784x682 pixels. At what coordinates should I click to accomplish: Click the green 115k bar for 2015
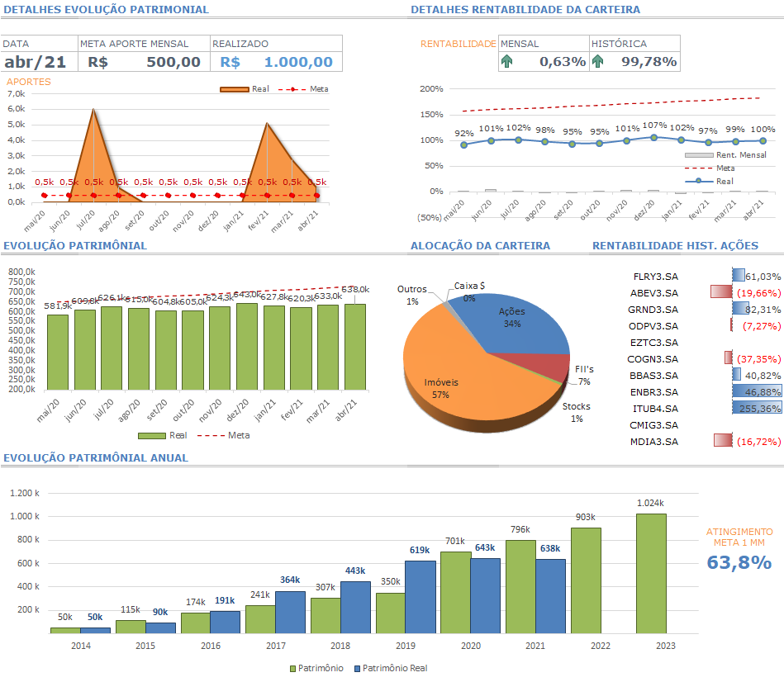tap(131, 627)
